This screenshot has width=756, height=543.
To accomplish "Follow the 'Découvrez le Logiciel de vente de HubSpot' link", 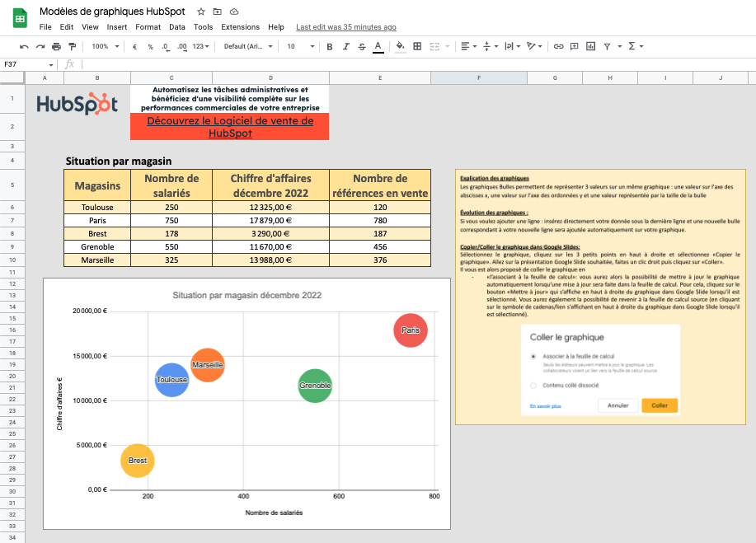I will pyautogui.click(x=230, y=127).
